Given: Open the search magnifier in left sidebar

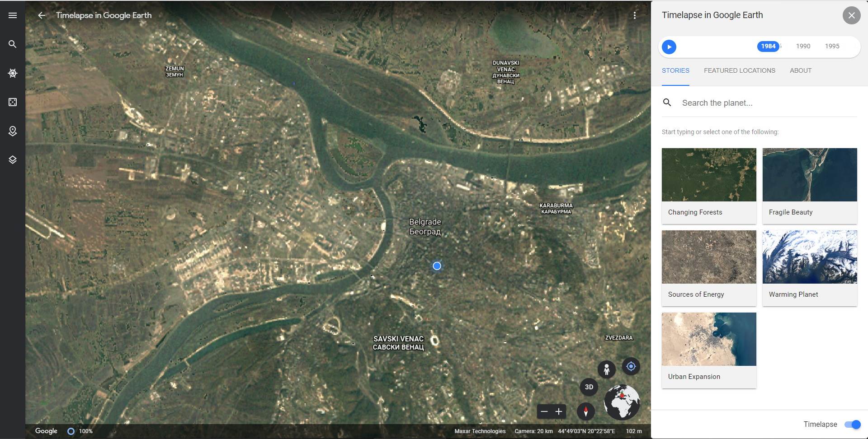Looking at the screenshot, I should (12, 44).
